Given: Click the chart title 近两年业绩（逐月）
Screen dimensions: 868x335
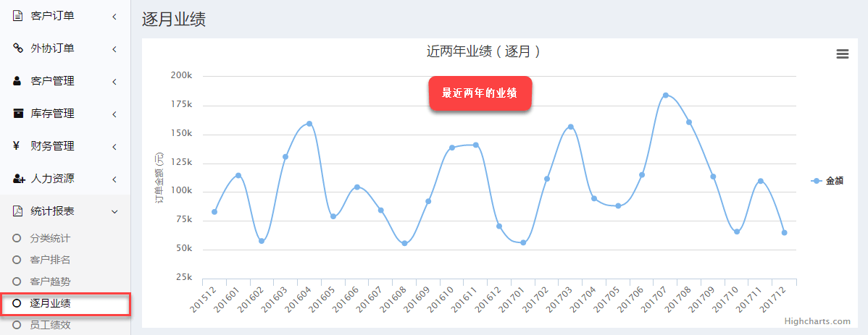Looking at the screenshot, I should coord(484,51).
